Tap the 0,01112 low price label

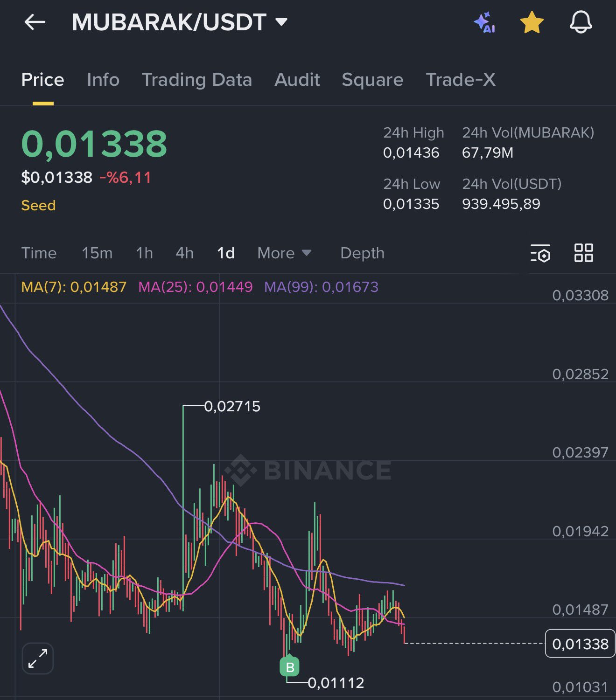click(x=336, y=683)
